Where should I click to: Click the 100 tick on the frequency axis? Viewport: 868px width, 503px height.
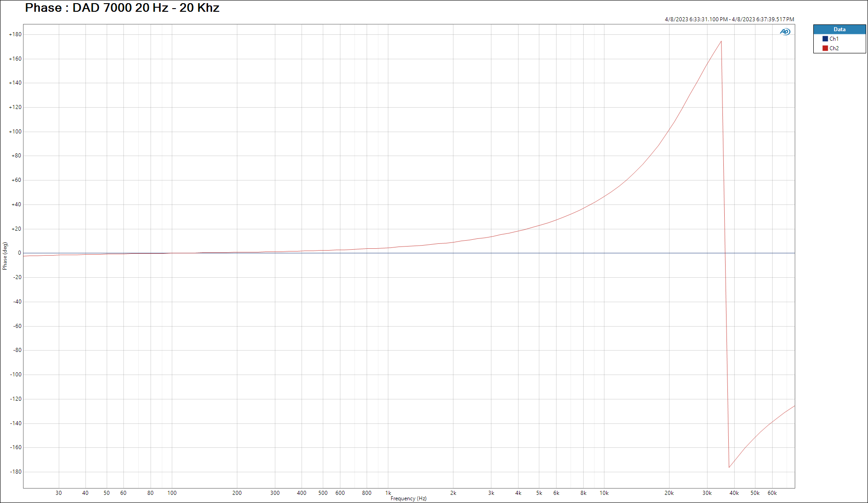tap(172, 493)
